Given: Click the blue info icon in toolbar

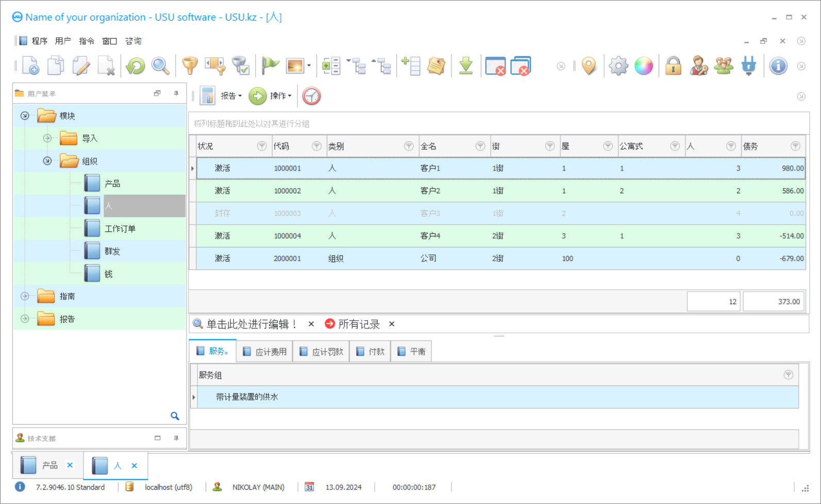Looking at the screenshot, I should [778, 66].
